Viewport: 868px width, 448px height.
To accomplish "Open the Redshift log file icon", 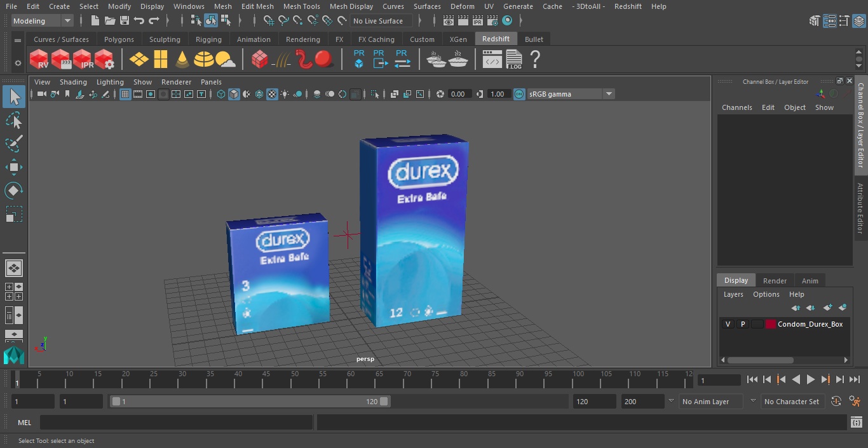I will (514, 60).
